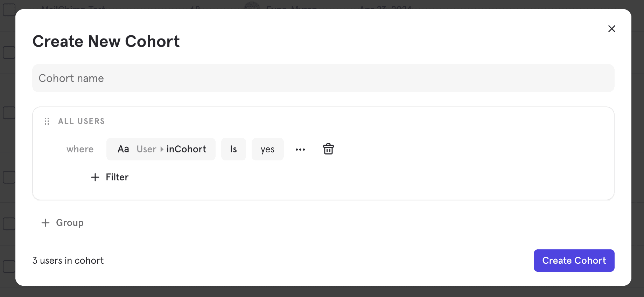Click the drag handle beside ALL USERS
This screenshot has width=644, height=297.
click(47, 121)
